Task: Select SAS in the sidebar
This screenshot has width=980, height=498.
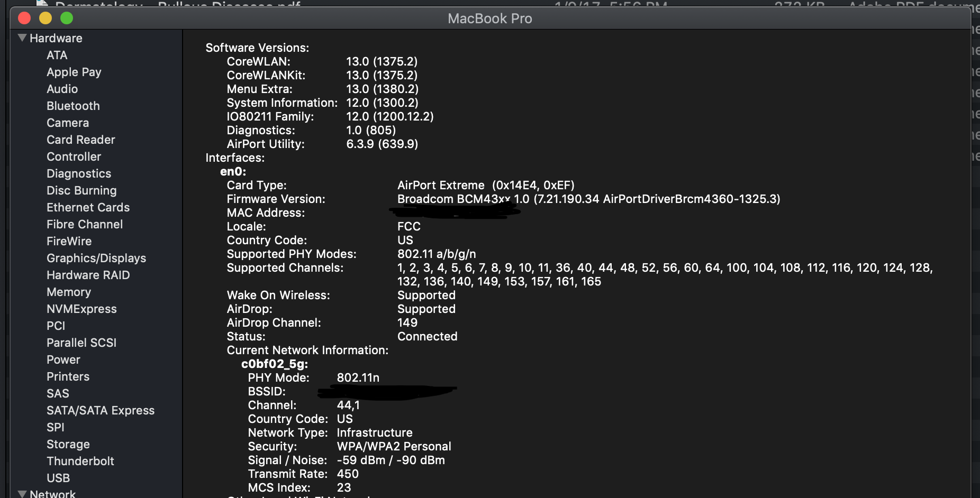Action: [x=58, y=393]
